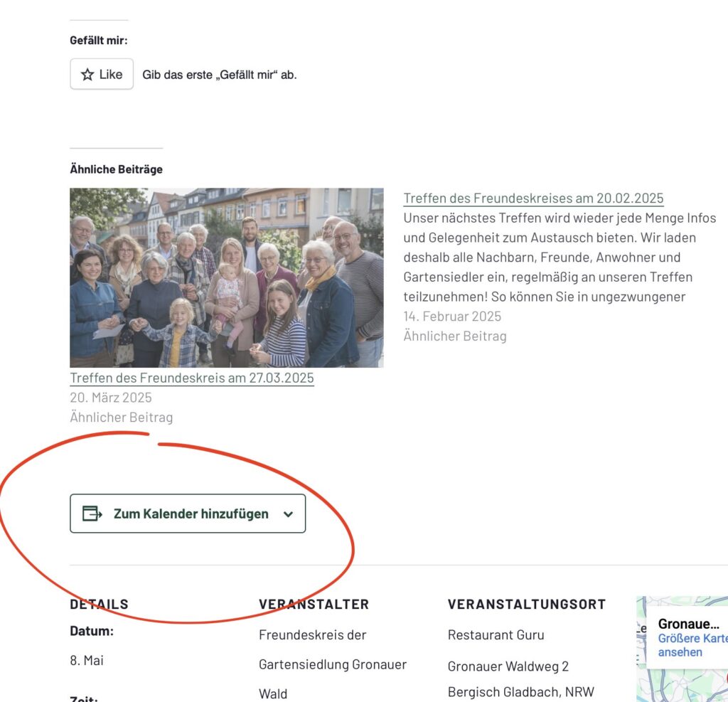Click the map preview

point(682,649)
